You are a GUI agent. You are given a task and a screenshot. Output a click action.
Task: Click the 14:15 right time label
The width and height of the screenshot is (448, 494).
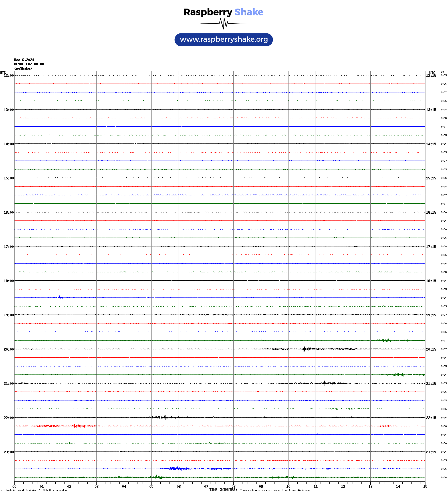pyautogui.click(x=431, y=144)
